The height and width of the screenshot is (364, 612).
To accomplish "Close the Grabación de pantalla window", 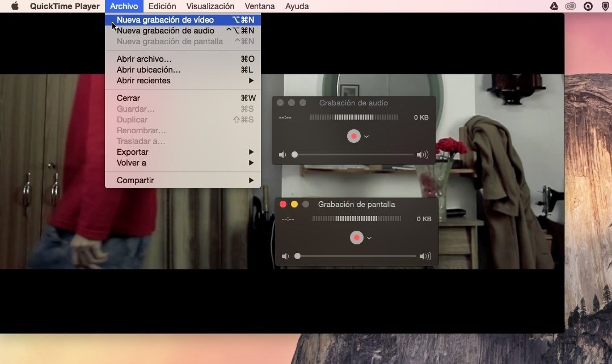I will [x=283, y=204].
